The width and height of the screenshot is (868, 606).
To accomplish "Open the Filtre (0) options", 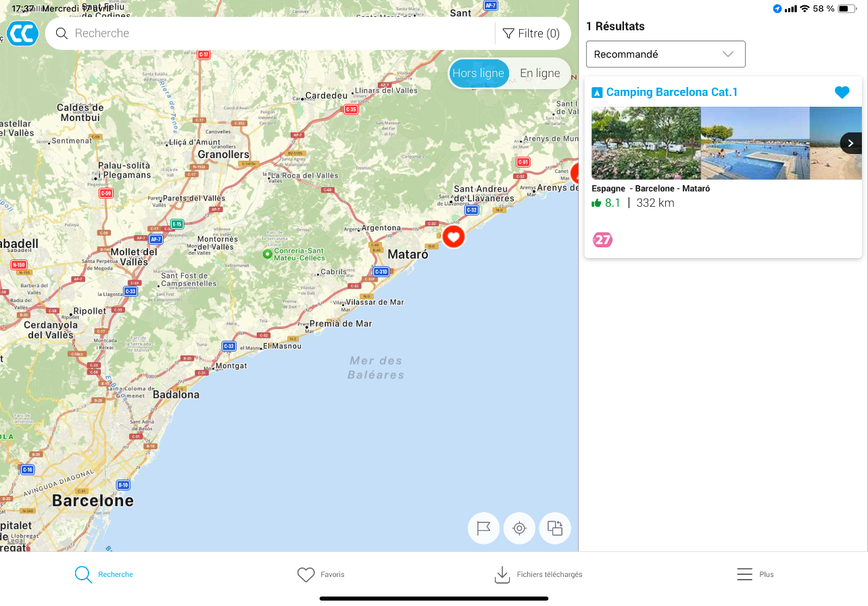I will tap(531, 34).
